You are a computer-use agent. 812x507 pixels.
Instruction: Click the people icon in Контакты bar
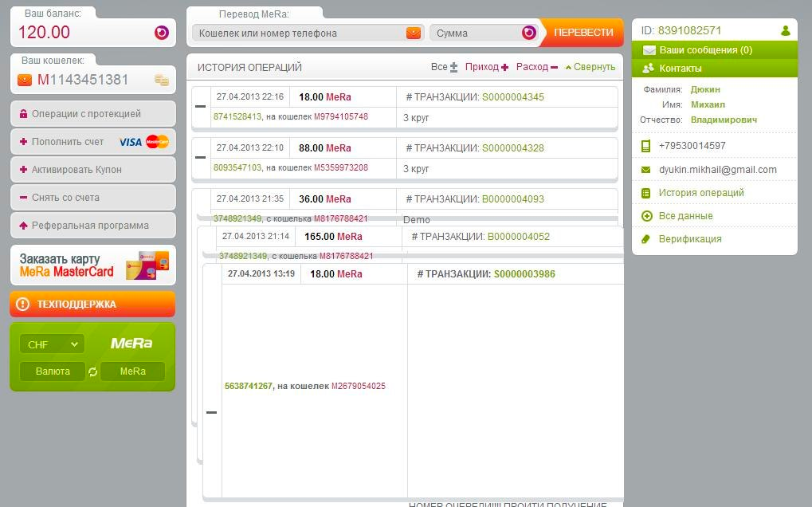click(649, 68)
